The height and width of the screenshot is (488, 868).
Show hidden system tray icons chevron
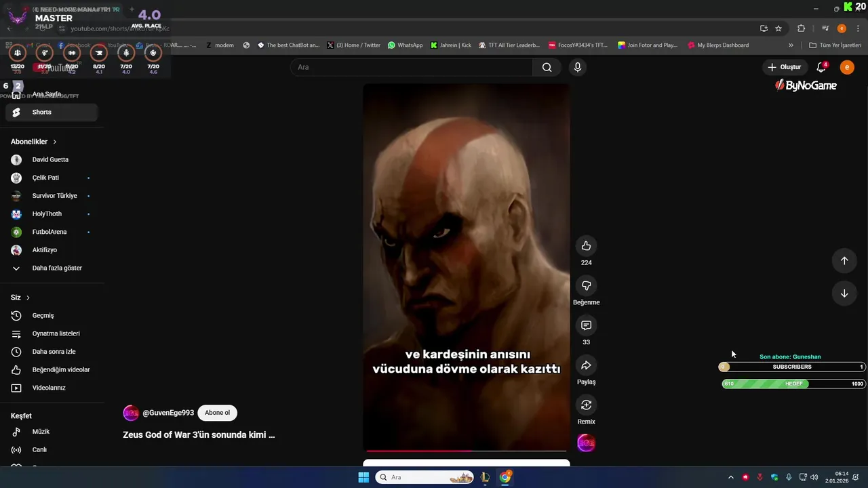click(x=730, y=477)
